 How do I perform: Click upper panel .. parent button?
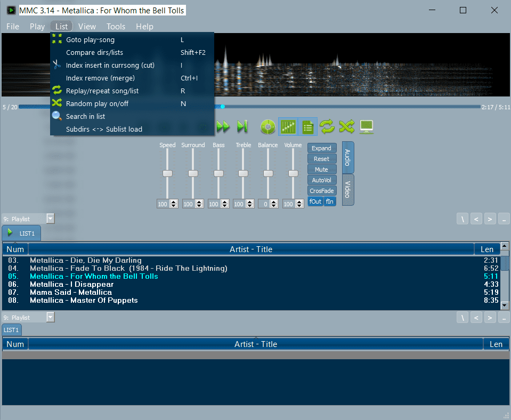[504, 219]
